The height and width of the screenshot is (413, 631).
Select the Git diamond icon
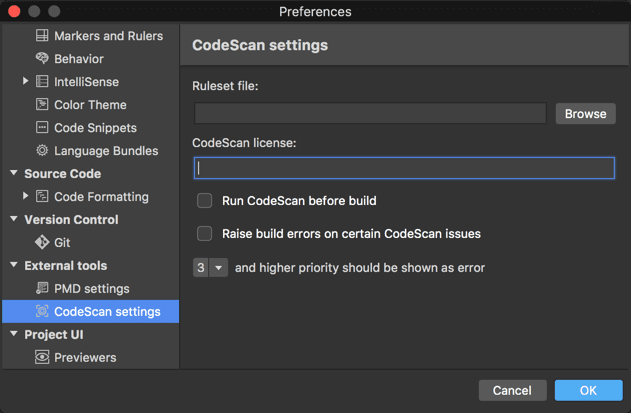pyautogui.click(x=42, y=242)
